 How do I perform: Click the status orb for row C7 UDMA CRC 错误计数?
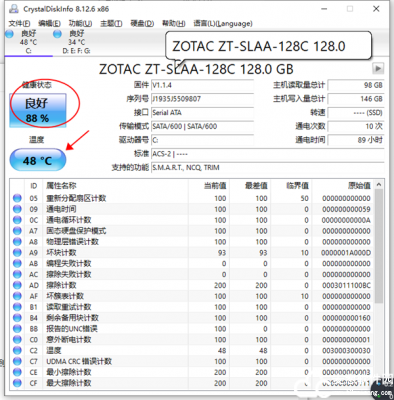click(x=17, y=361)
